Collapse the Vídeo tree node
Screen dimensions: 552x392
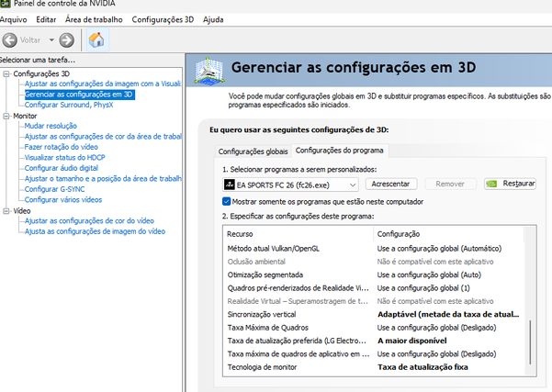click(x=6, y=211)
